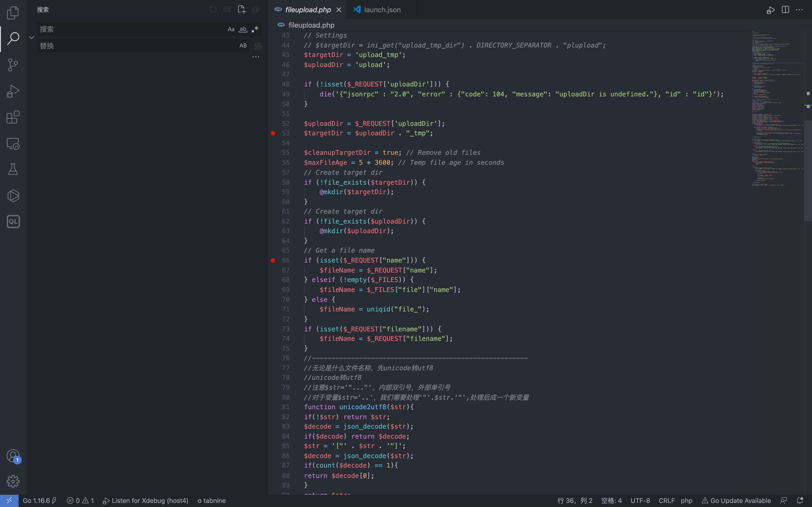The width and height of the screenshot is (812, 507).
Task: Open the Source Control view
Action: (x=13, y=65)
